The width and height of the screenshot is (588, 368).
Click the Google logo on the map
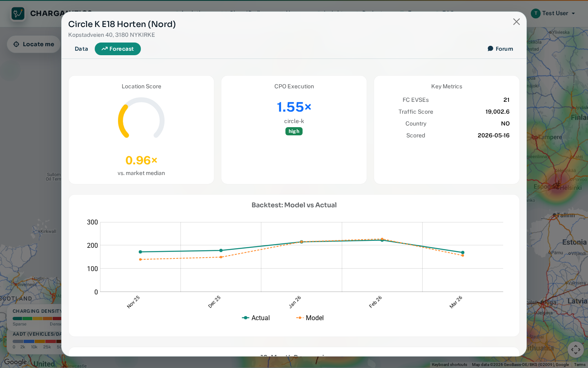click(16, 362)
